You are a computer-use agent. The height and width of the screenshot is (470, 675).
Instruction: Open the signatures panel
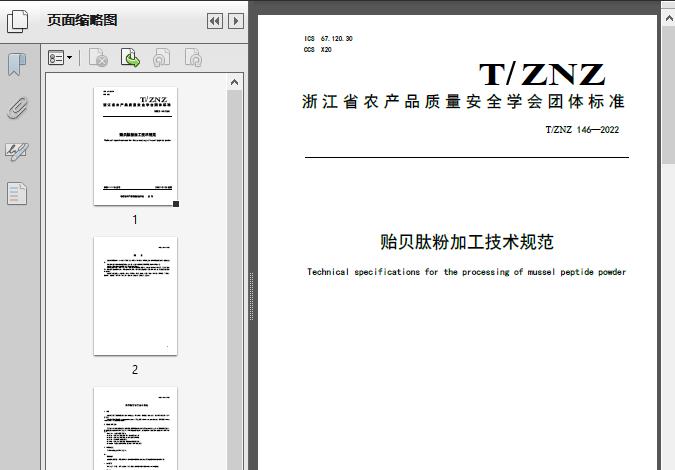pos(17,152)
